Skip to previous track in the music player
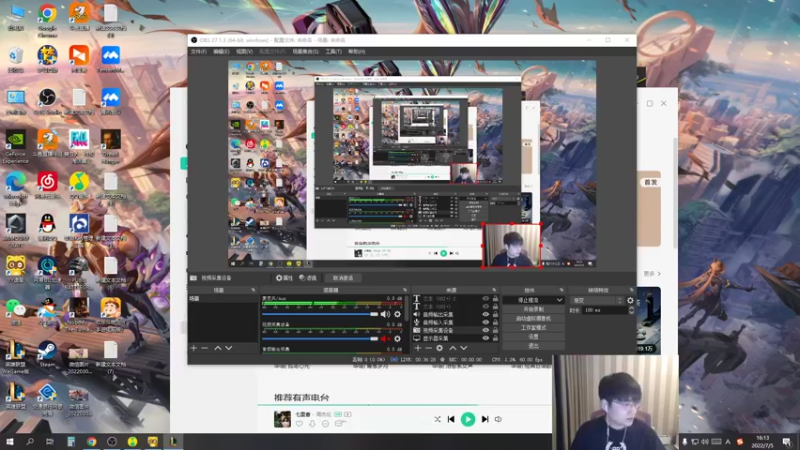Screen dimensions: 800x450 point(451,419)
